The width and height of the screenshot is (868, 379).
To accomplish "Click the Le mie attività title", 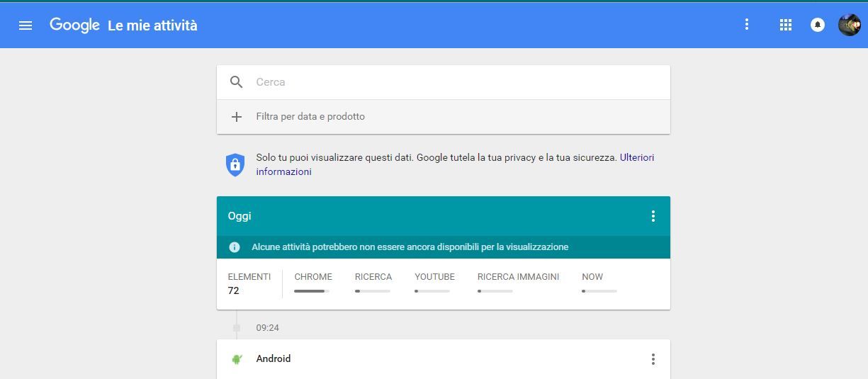I will pyautogui.click(x=152, y=26).
